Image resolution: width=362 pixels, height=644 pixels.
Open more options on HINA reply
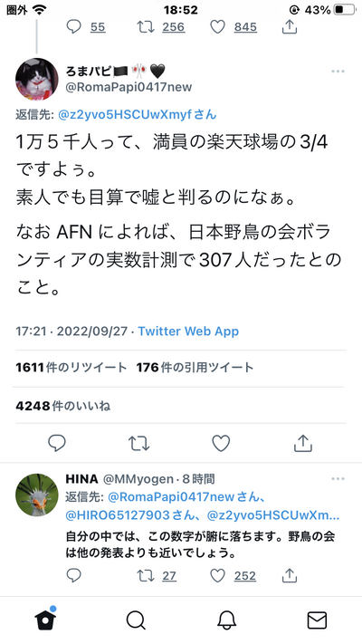click(338, 479)
